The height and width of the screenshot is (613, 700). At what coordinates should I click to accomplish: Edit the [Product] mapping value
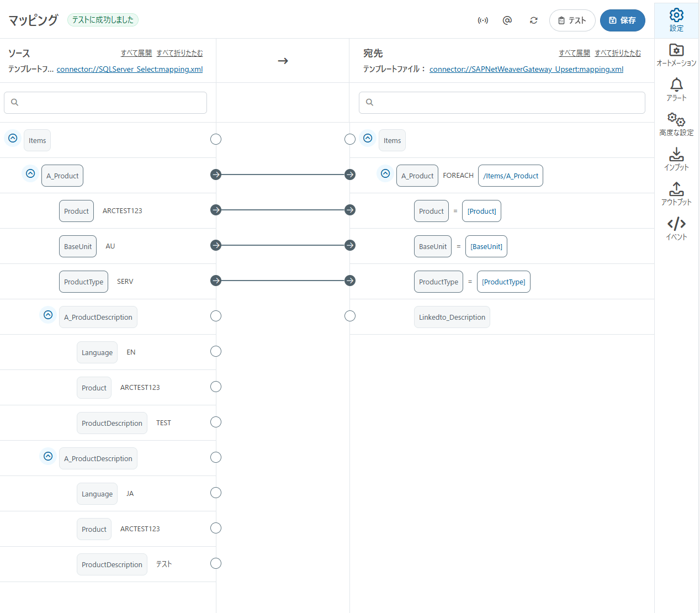pyautogui.click(x=481, y=211)
